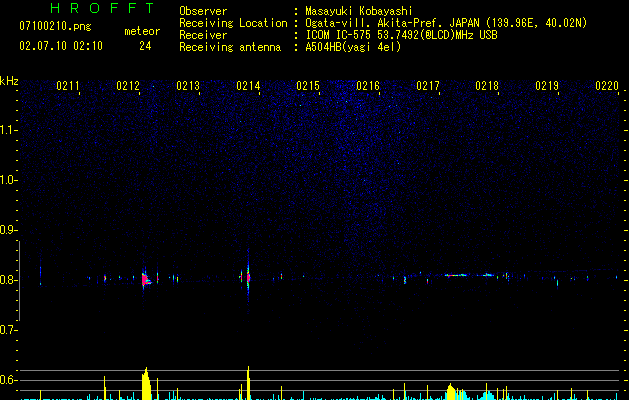The height and width of the screenshot is (400, 629).
Task: Click the 0219 time marker
Action: coord(547,85)
